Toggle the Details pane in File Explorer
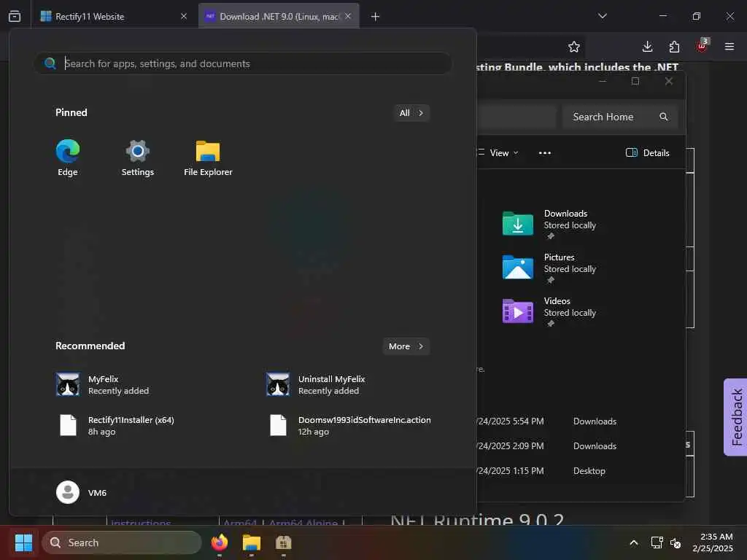The image size is (747, 560). [648, 153]
